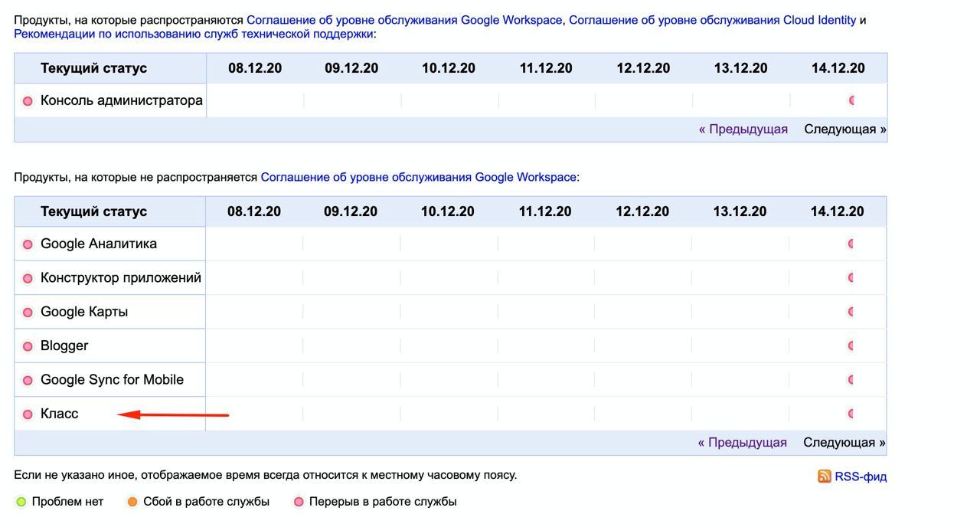Click the red status dot beside Blogger

click(28, 346)
